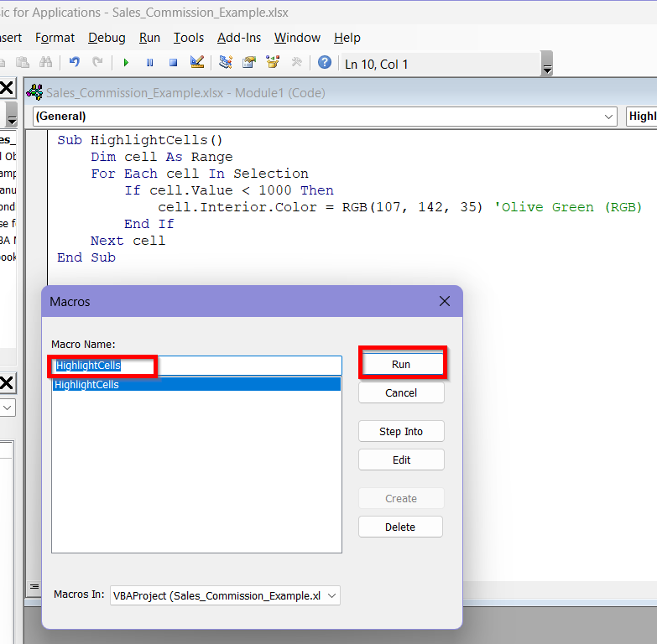
Task: Open the Format menu
Action: click(55, 38)
